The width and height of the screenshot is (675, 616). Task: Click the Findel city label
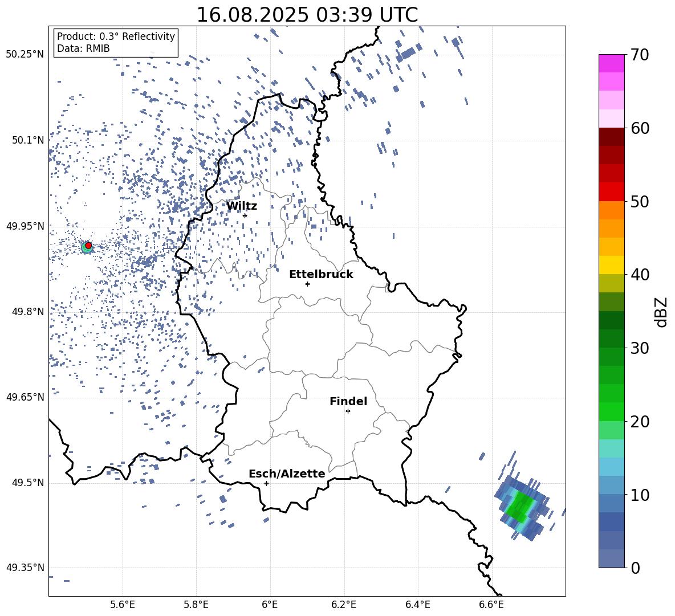pyautogui.click(x=348, y=401)
